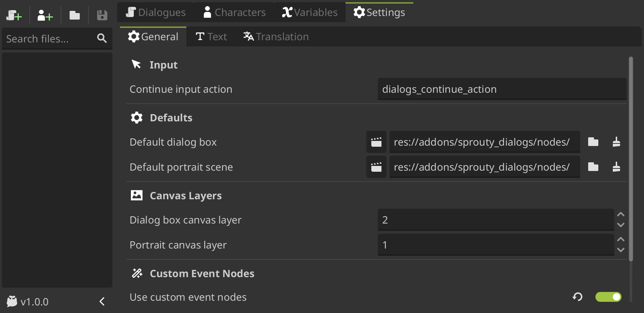The height and width of the screenshot is (313, 644).
Task: Edit the Default portrait scene path field
Action: pos(484,167)
